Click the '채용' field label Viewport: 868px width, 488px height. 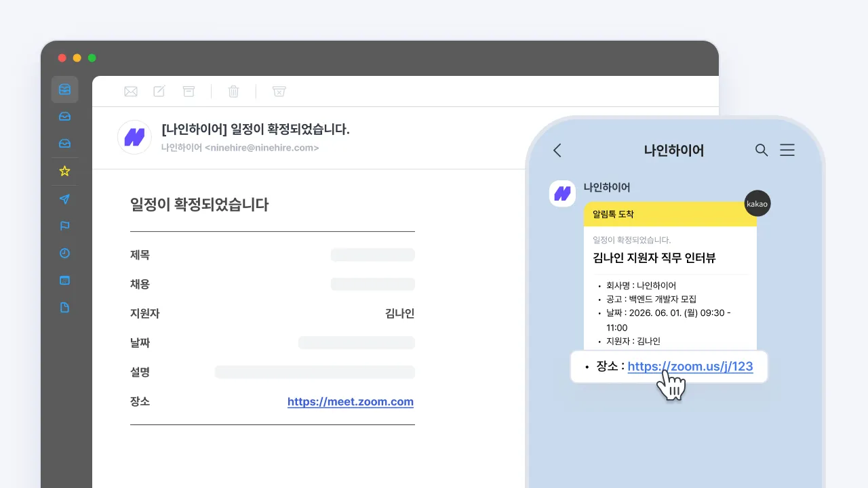(x=140, y=284)
